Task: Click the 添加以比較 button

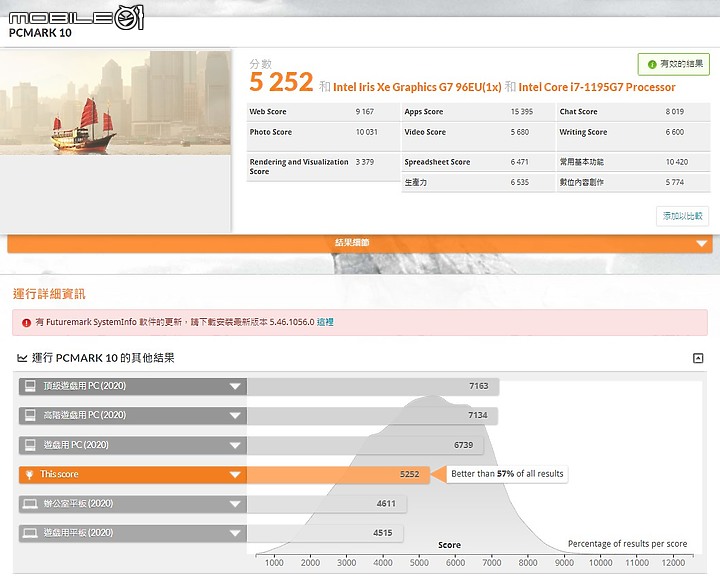Action: 682,216
